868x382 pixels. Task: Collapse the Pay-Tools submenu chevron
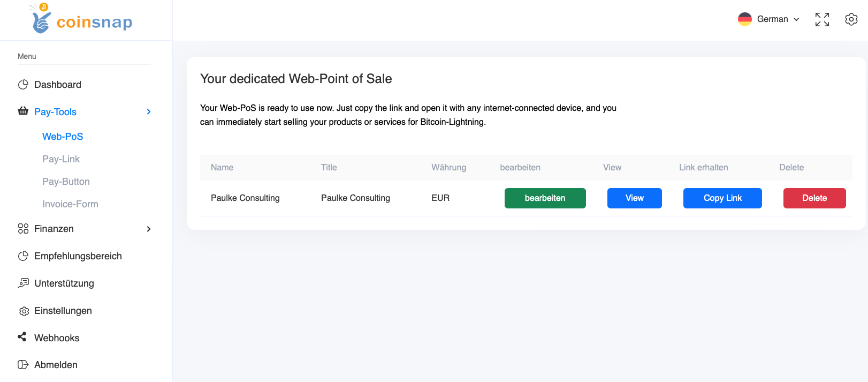click(149, 112)
